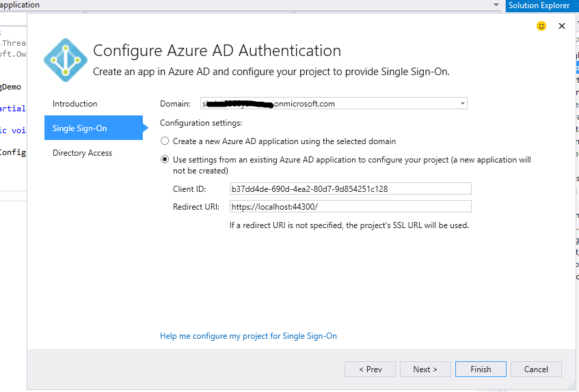The width and height of the screenshot is (579, 392).
Task: Click the Azure AD logo icon
Action: [x=66, y=61]
